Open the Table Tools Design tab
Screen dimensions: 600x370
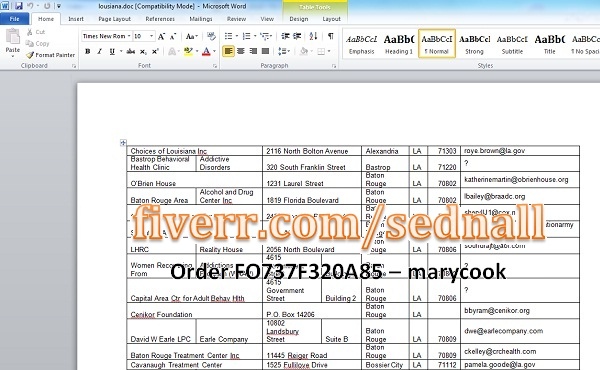click(x=298, y=19)
